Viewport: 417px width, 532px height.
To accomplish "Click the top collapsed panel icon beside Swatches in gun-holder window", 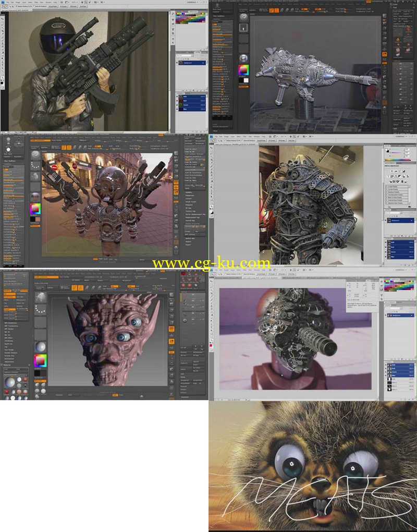I will (x=173, y=14).
